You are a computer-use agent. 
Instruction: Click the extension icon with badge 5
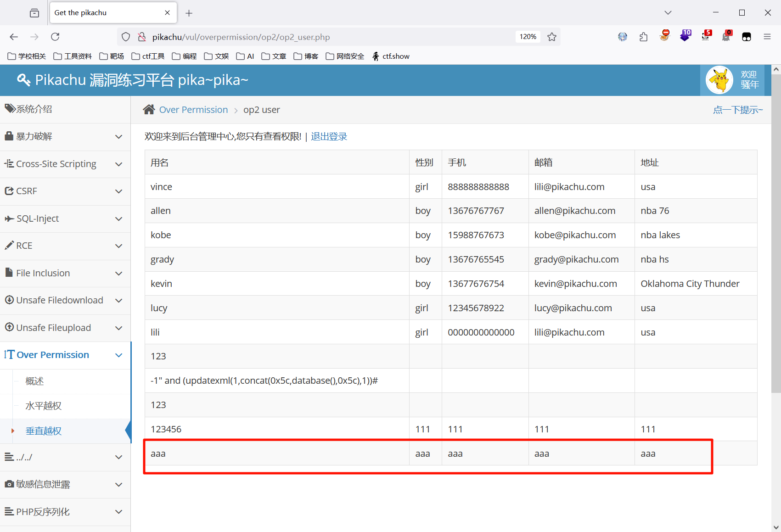click(x=706, y=36)
